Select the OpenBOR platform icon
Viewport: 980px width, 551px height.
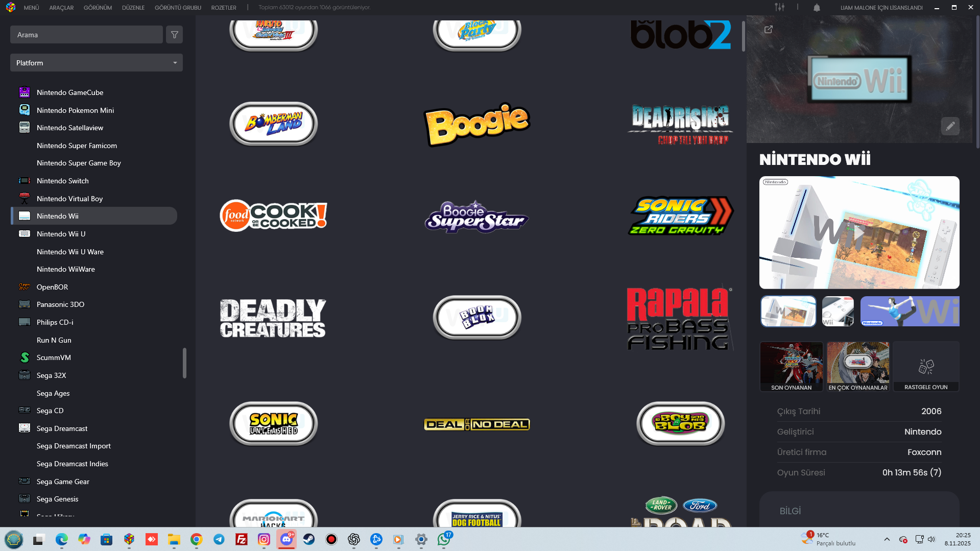25,287
